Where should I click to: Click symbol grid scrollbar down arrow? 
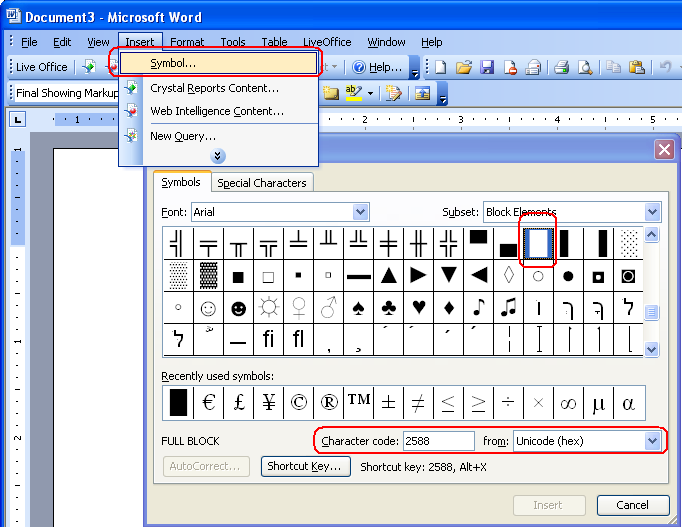tap(651, 349)
